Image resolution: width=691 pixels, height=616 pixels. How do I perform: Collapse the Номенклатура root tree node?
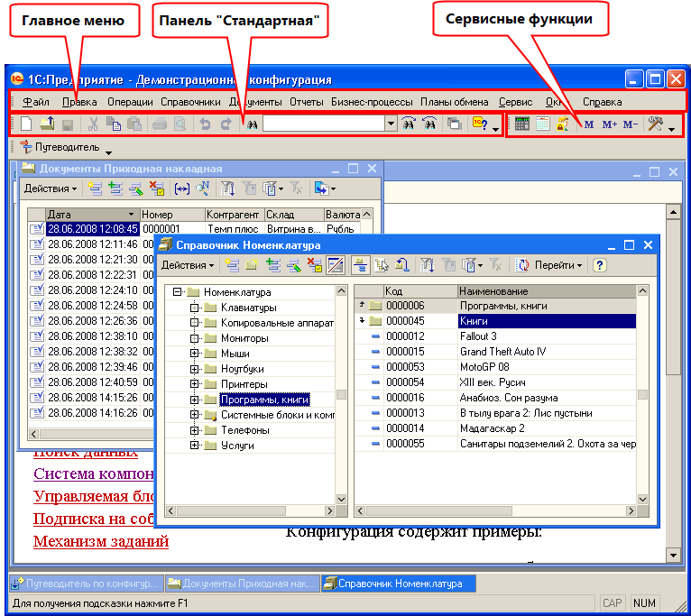point(177,291)
